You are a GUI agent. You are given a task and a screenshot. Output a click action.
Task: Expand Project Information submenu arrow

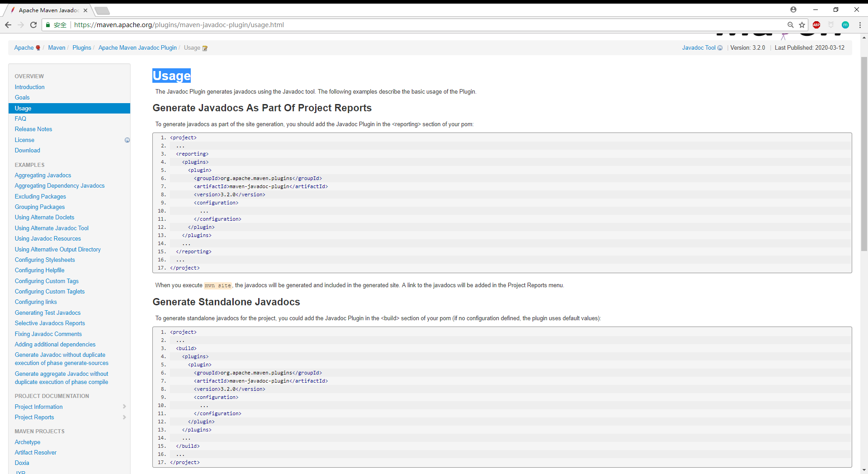[x=124, y=407]
